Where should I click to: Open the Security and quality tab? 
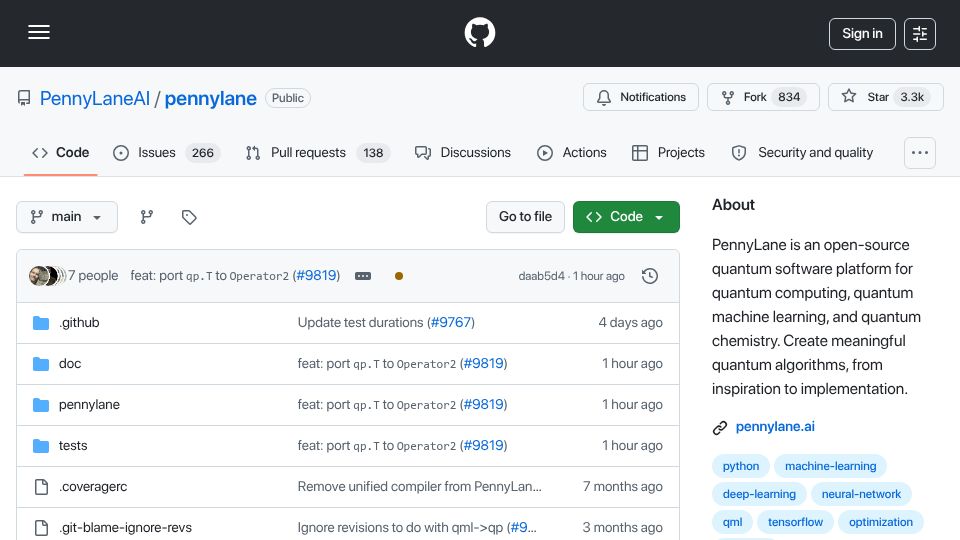[803, 152]
